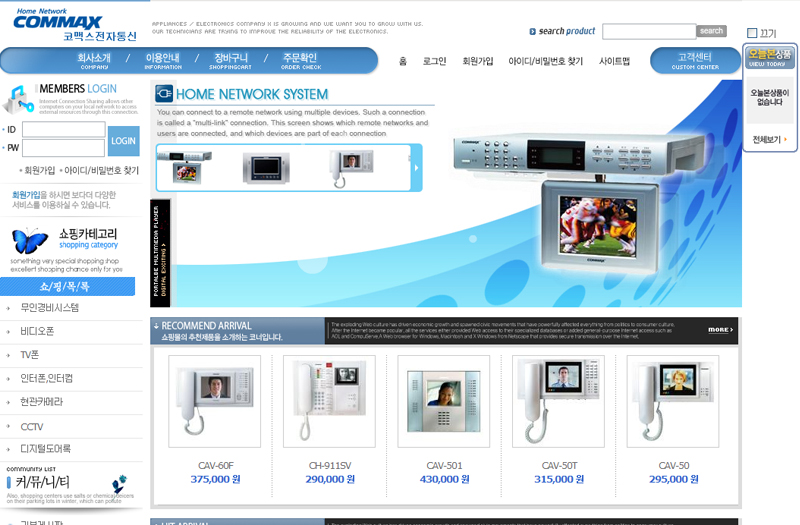
Task: Expand 전체보기 in the View Today panel
Action: [770, 140]
